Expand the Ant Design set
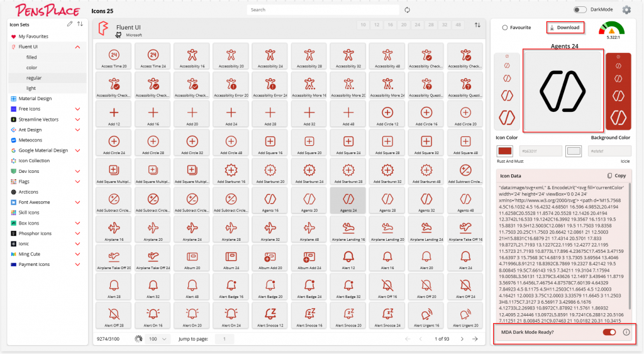Viewport: 644px width, 354px height. [x=77, y=130]
